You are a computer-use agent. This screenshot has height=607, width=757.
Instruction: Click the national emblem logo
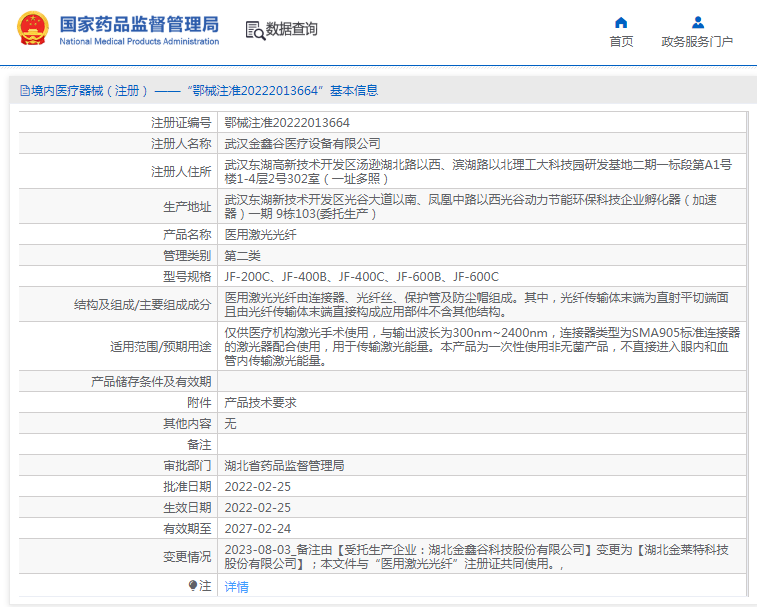pos(33,29)
